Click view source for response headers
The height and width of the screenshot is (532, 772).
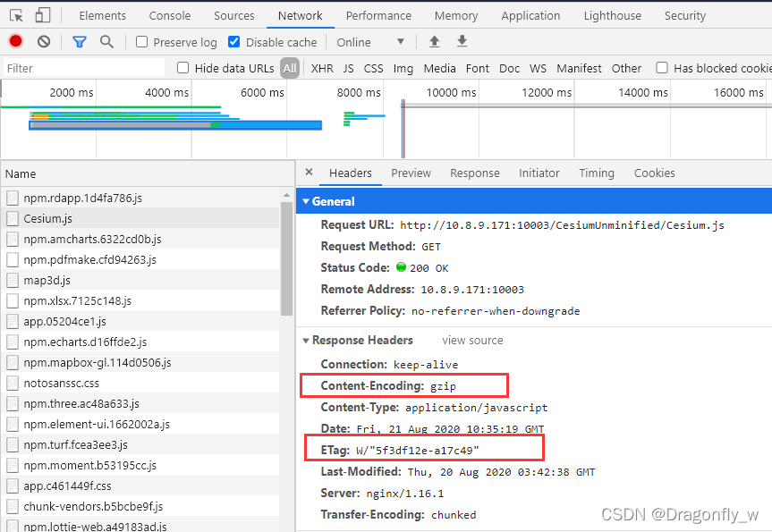click(472, 341)
